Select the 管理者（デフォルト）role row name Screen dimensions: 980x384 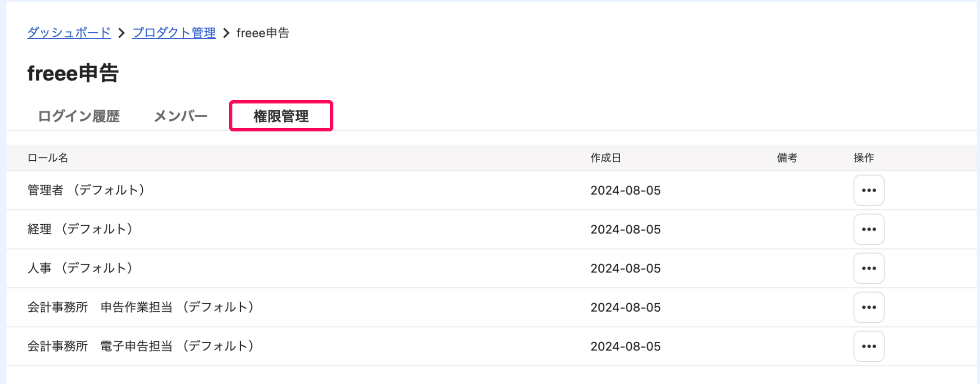86,190
